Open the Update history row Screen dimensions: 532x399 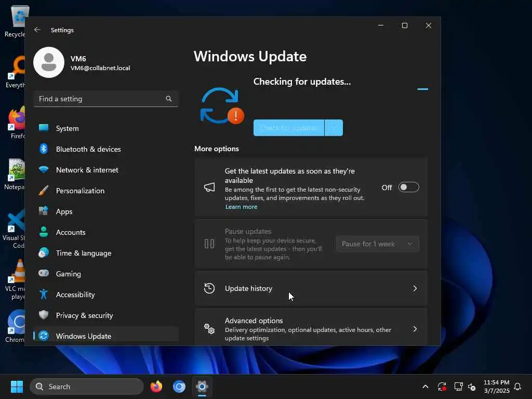click(311, 288)
